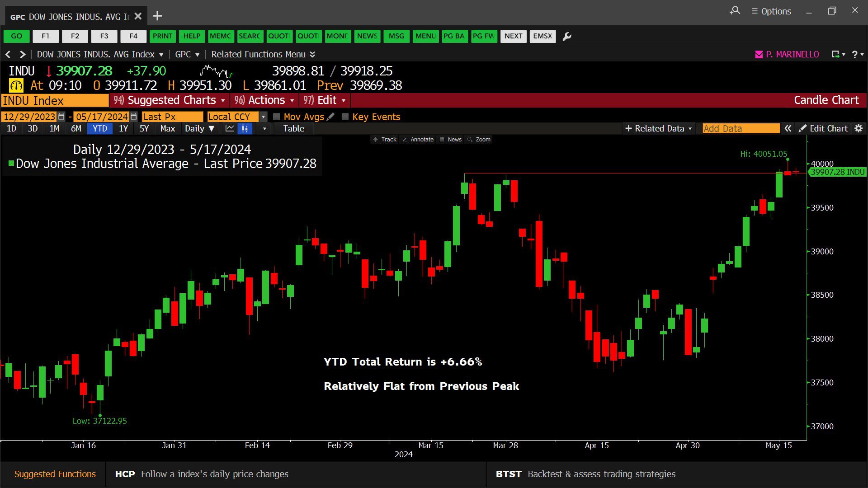Click the pencil icon next to Mov Avgs
Screen dimensions: 868x488
(330, 117)
